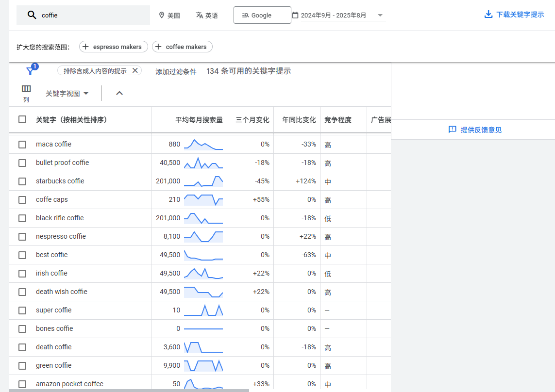Click the location pin icon for 美国
Viewport: 555px width, 392px height.
coord(162,16)
